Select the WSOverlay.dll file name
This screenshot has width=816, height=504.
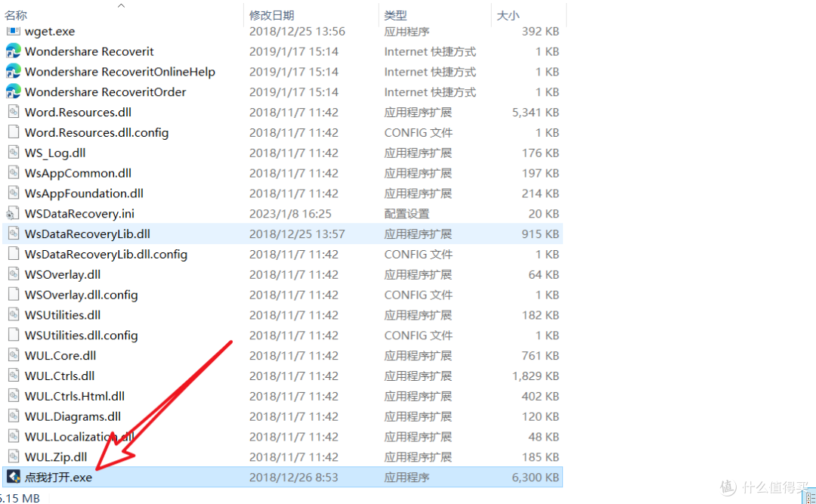point(63,275)
